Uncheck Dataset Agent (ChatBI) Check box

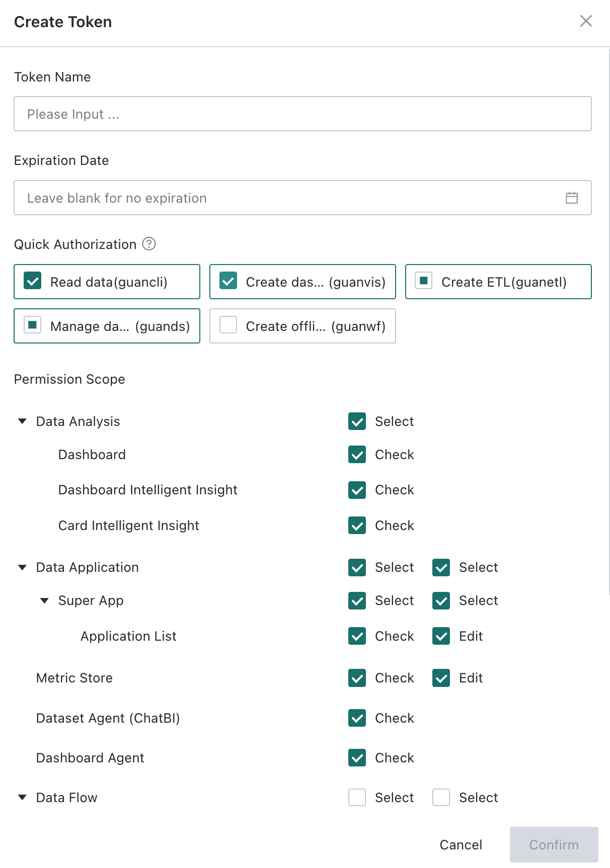(x=357, y=718)
